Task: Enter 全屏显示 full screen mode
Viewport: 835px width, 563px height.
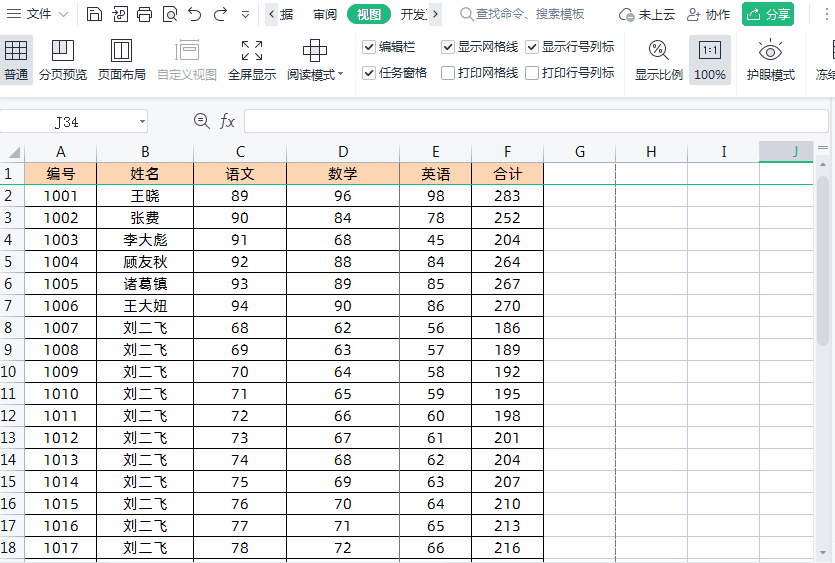Action: click(x=252, y=60)
